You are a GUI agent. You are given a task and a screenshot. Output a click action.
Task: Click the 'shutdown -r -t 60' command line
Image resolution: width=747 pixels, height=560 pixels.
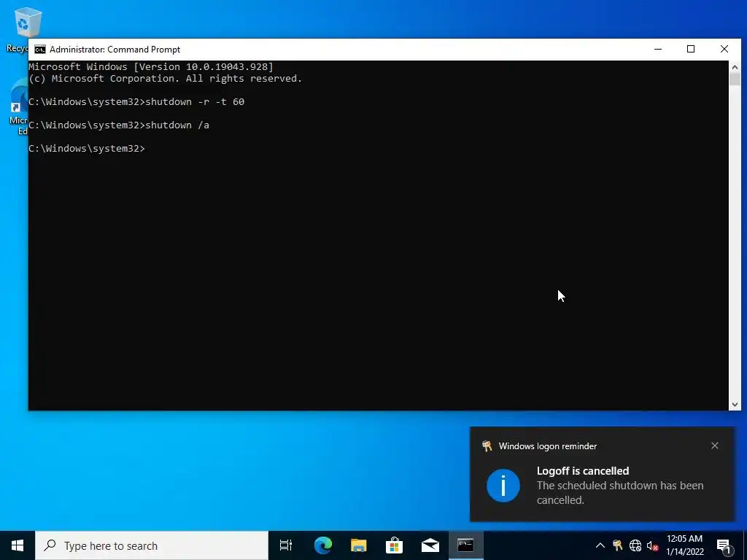tap(136, 102)
